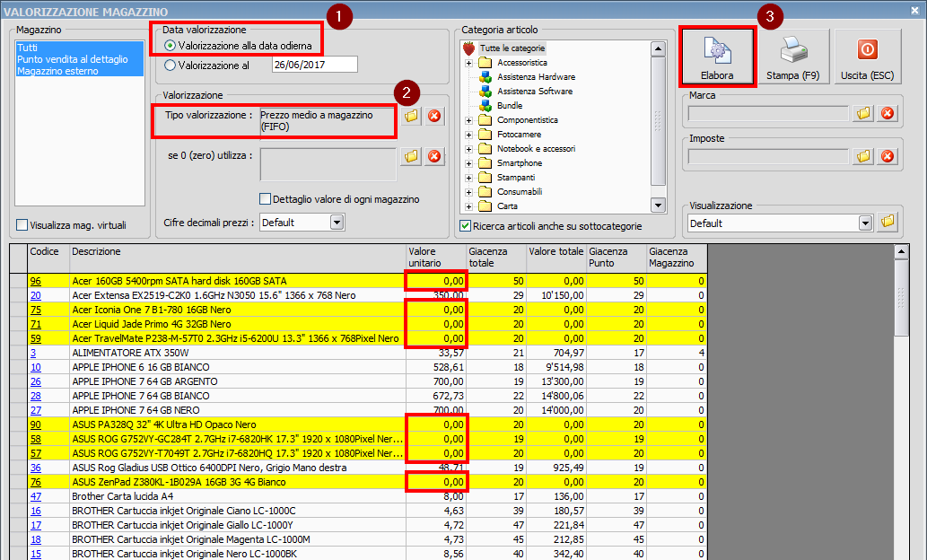927x560 pixels.
Task: Click the Marca text field
Action: [x=768, y=114]
